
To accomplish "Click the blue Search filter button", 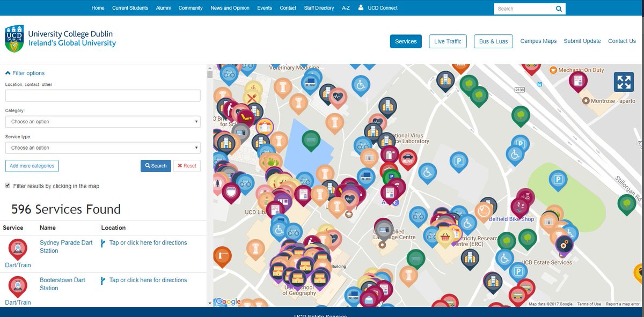I will coord(156,166).
